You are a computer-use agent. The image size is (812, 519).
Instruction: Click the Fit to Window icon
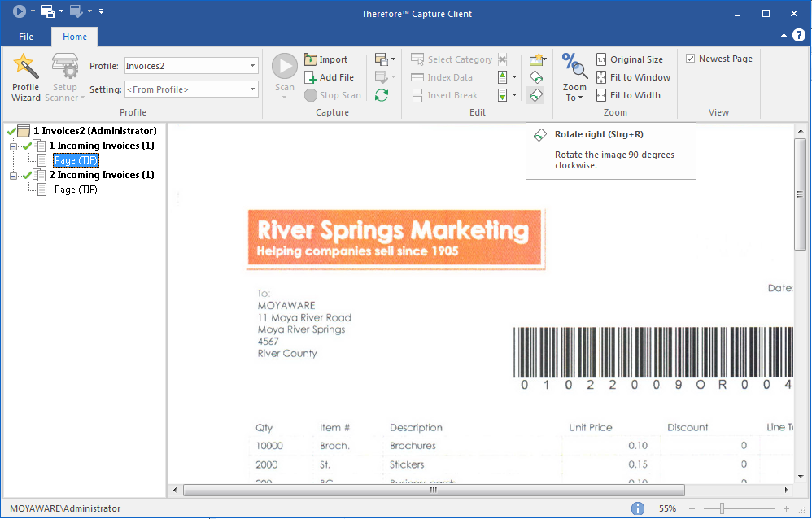point(601,77)
